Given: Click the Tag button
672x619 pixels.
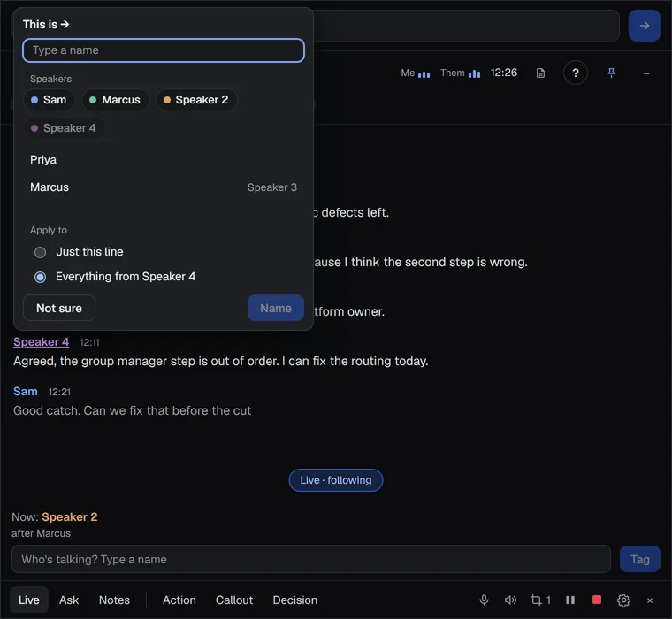Looking at the screenshot, I should 639,560.
